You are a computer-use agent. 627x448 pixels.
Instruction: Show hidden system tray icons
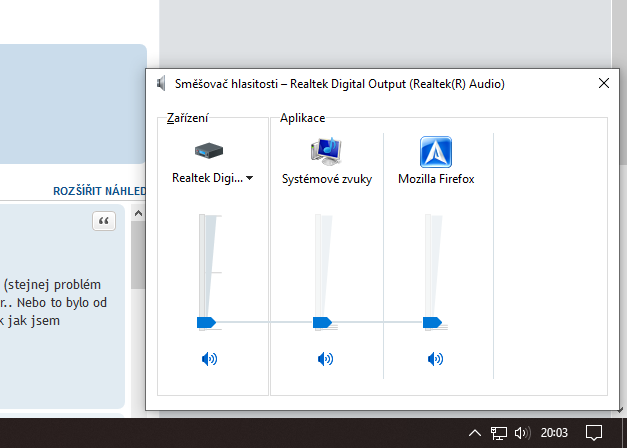coord(475,432)
